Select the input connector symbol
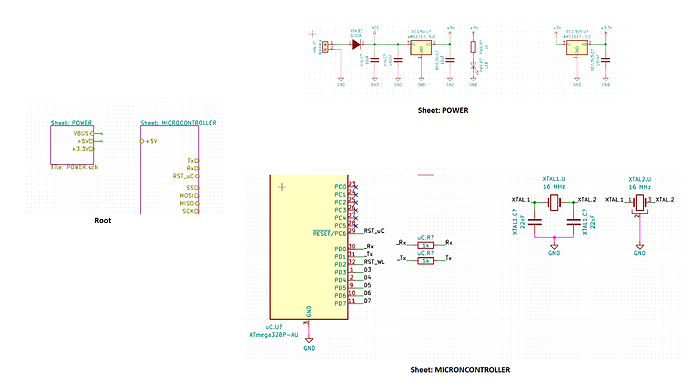 coord(325,47)
